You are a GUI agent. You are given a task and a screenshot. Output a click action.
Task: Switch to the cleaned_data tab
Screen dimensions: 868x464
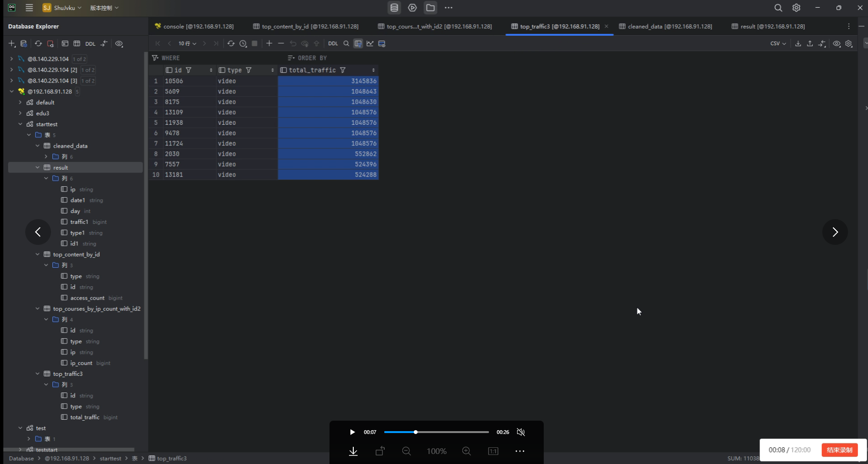click(x=665, y=26)
